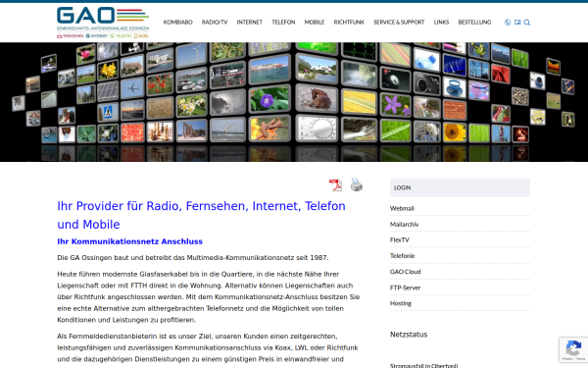
Task: Open the INTERNET menu item
Action: [249, 23]
